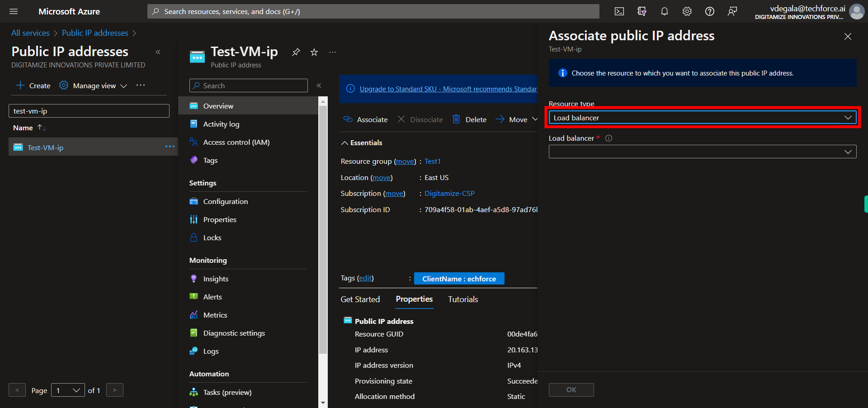
Task: Go to next page of results
Action: [115, 390]
